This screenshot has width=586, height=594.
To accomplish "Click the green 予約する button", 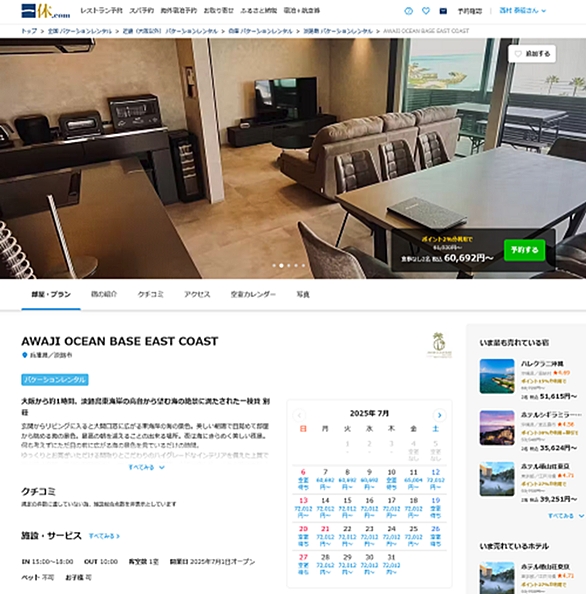I will [524, 250].
